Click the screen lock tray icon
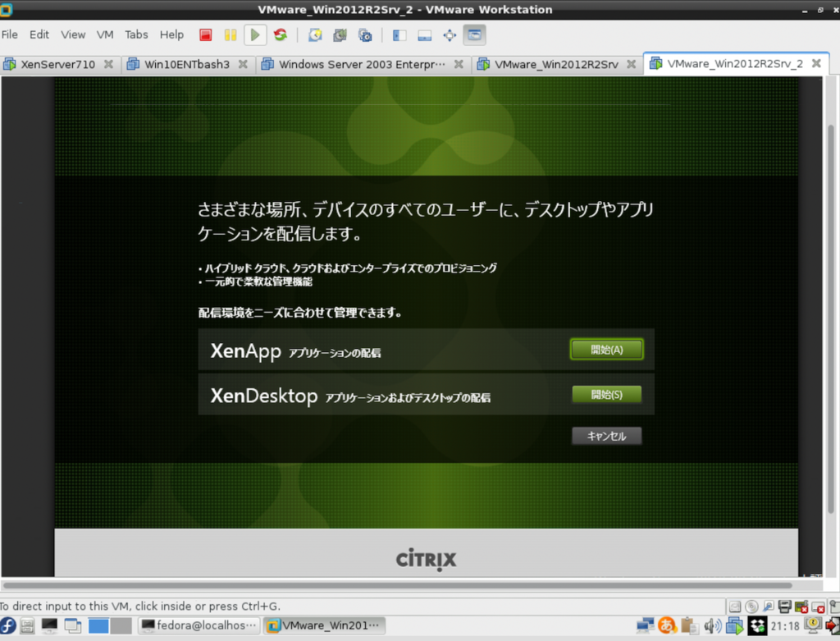 click(813, 625)
